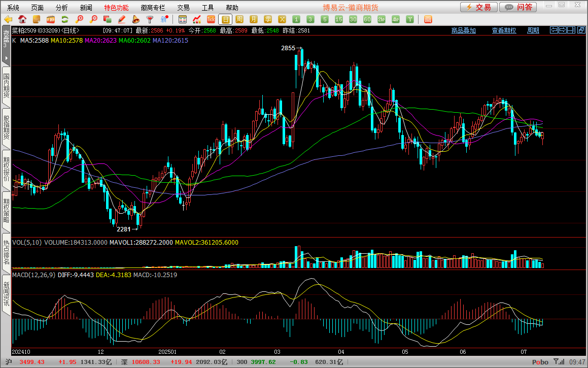Click the 交易 lightning button
The image size is (588, 368).
pyautogui.click(x=479, y=7)
